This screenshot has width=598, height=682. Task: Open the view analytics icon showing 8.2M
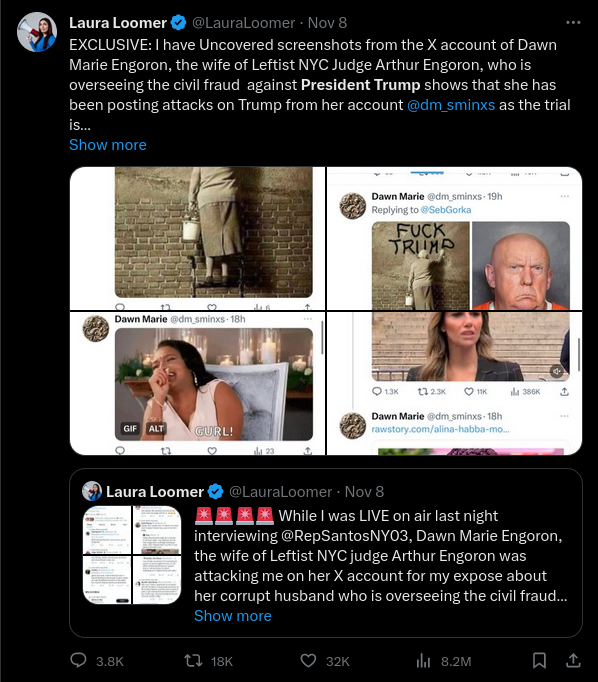[423, 661]
